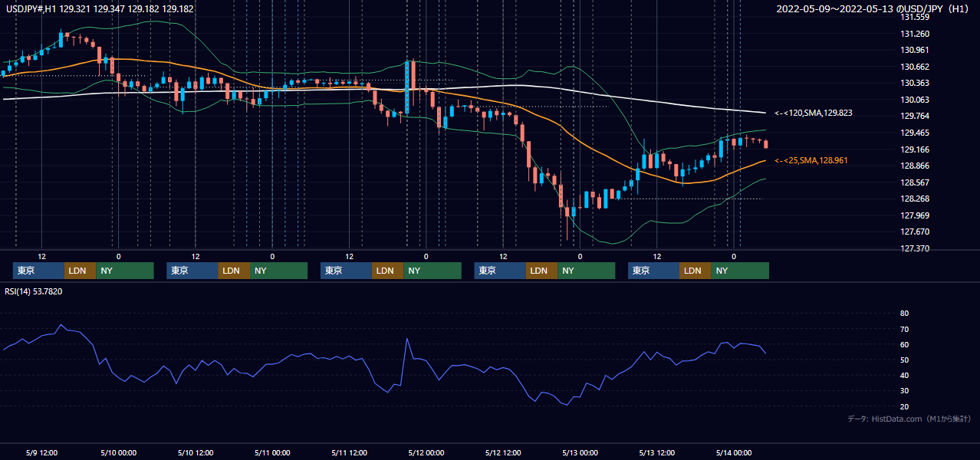Click the 120 SMA 129.823 label
The image size is (980, 460).
(814, 113)
